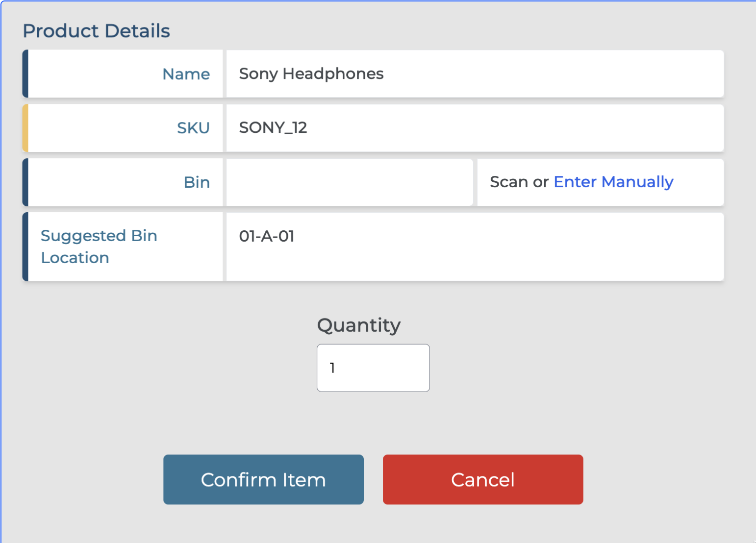Click the yellow accent bar on SKU row
Image resolution: width=756 pixels, height=543 pixels.
[25, 128]
